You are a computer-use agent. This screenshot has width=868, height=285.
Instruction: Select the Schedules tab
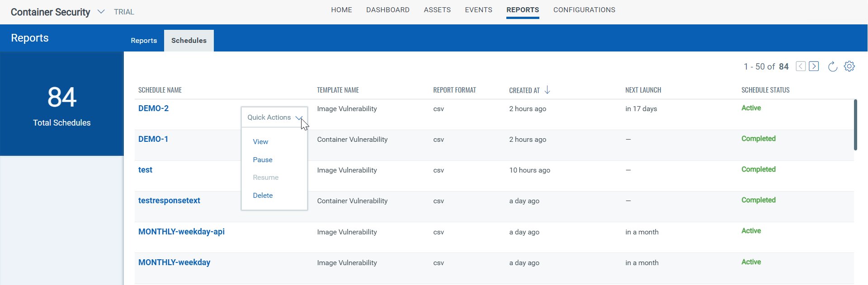[x=189, y=41]
